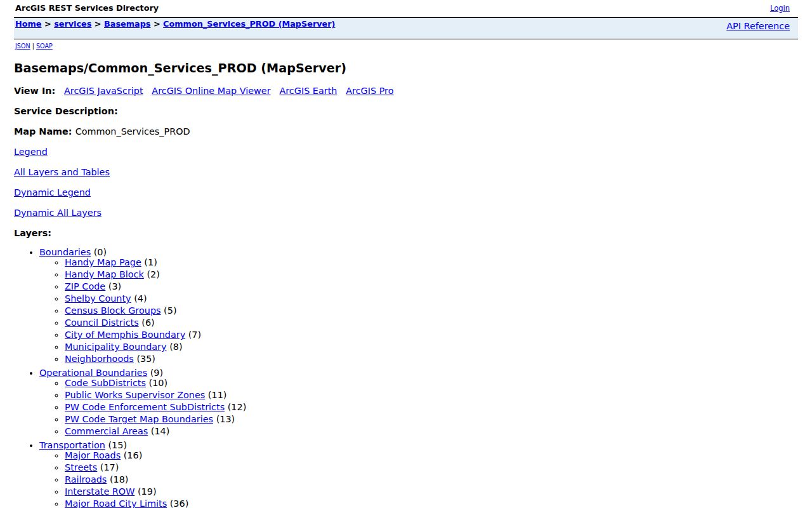Open the Census Block Groups layer
Viewport: 812px width, 508px height.
coord(113,311)
